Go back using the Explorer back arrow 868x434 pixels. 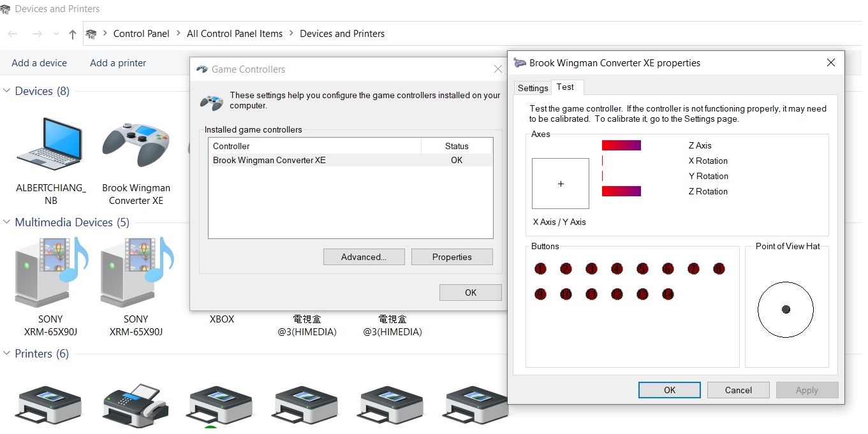coord(13,34)
